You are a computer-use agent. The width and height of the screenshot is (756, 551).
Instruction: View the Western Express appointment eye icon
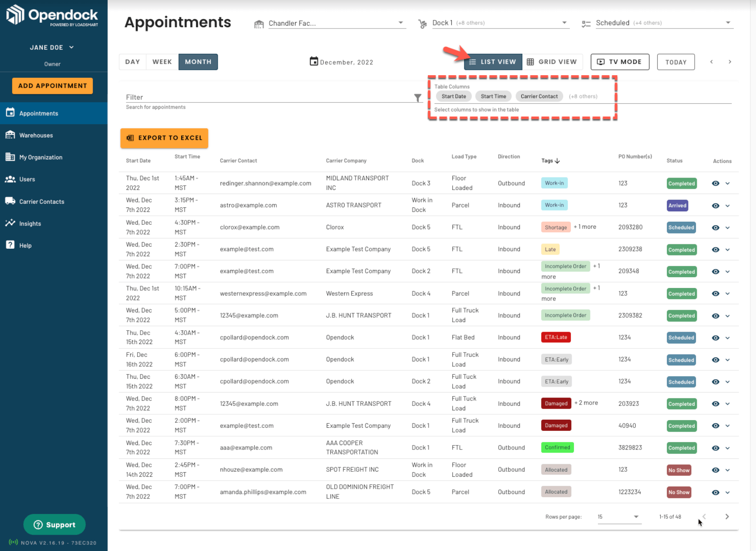[x=715, y=294]
